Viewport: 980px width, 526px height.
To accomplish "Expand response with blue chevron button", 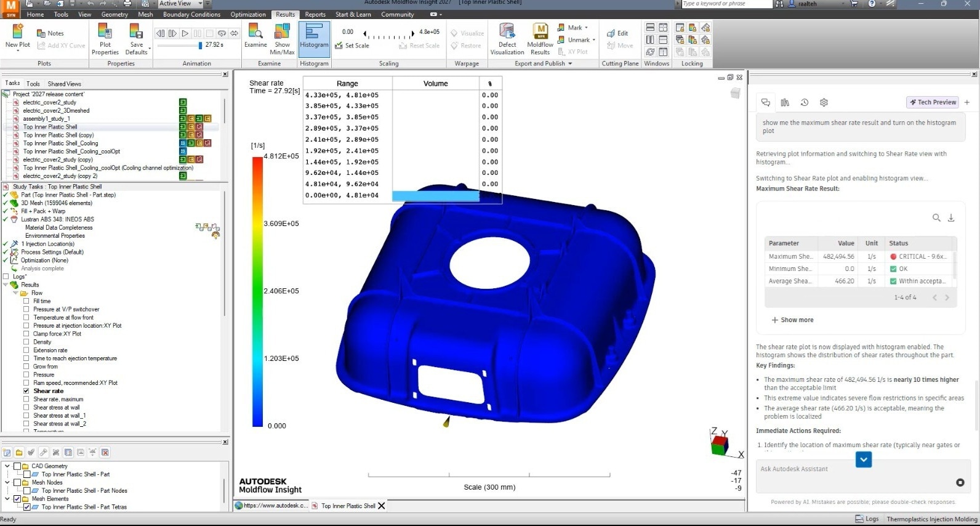I will click(864, 459).
